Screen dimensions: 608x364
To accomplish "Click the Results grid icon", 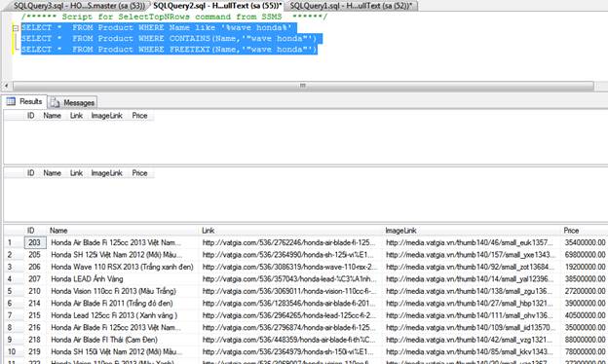I will 11,101.
